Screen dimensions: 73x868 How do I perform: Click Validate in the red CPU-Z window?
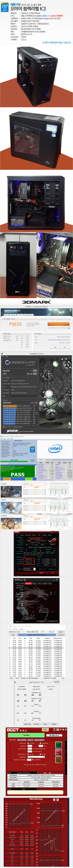point(42,573)
